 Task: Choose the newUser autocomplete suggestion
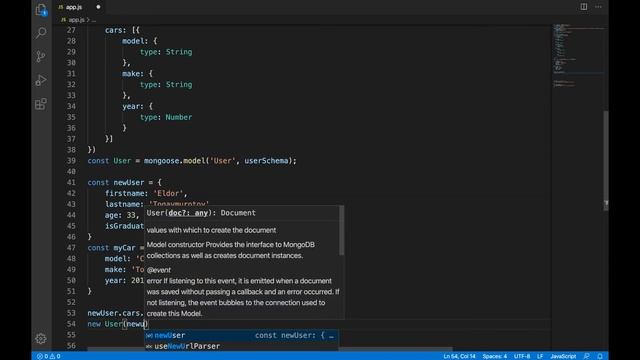(241, 335)
